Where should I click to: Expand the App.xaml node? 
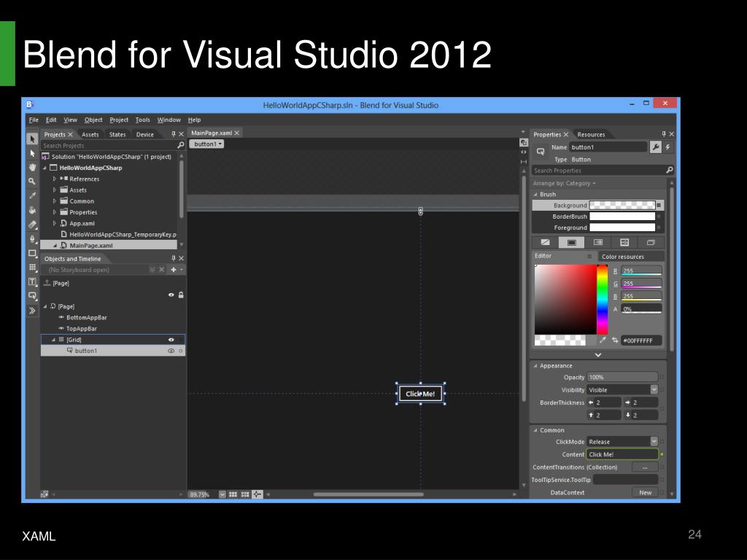tap(54, 223)
